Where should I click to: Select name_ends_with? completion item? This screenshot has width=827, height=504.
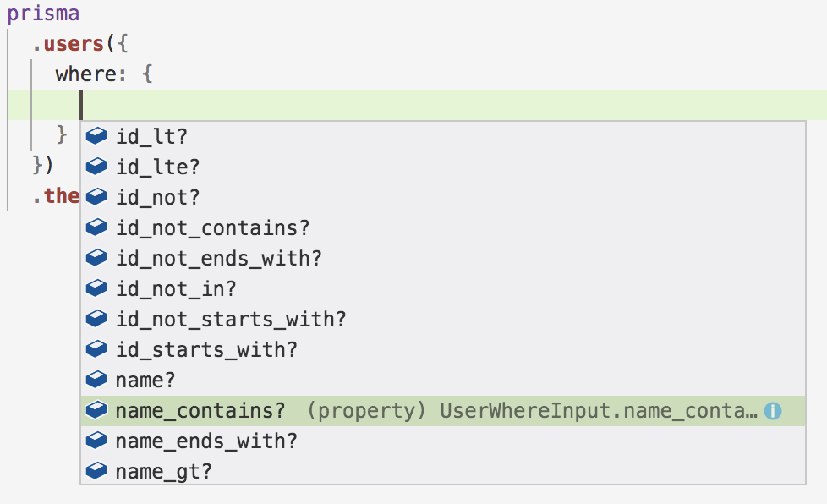point(206,441)
